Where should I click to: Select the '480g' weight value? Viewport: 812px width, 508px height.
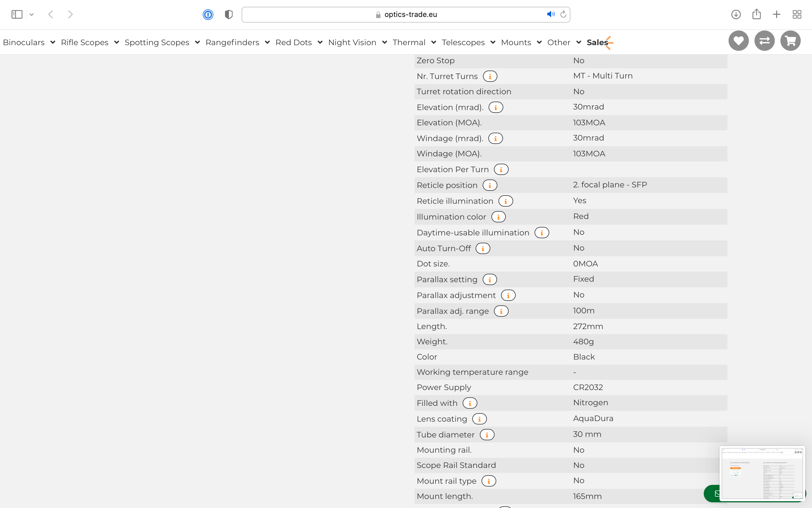coord(583,342)
